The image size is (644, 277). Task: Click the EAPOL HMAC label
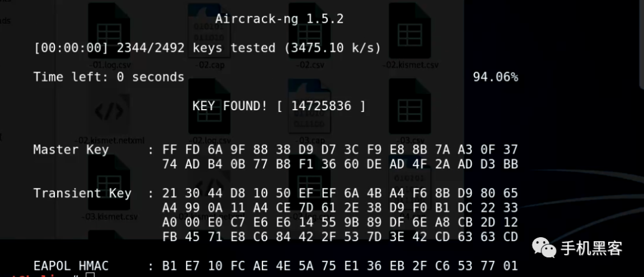pos(70,266)
